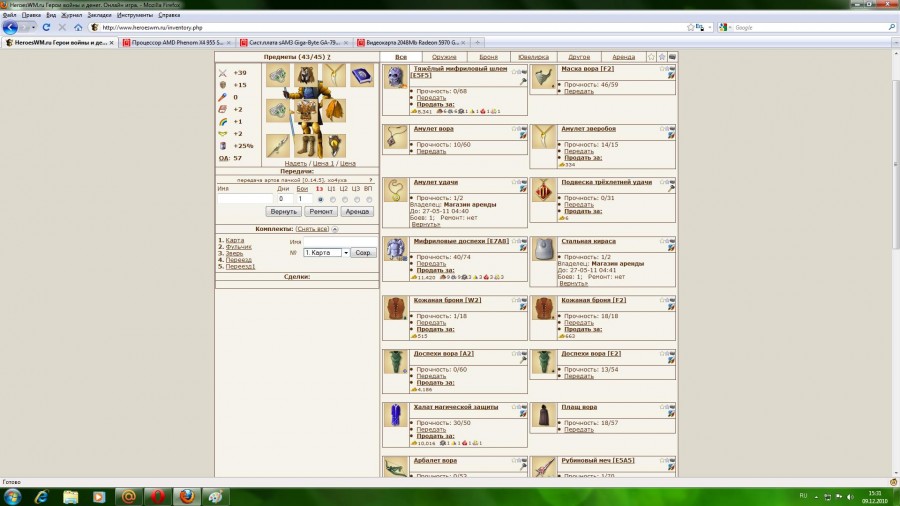The image size is (900, 506).
Task: Click the Халат магической защиты image
Action: point(395,415)
